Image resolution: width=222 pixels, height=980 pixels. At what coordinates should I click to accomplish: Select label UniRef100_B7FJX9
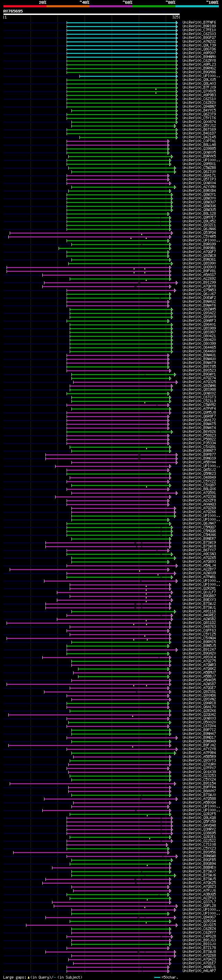(x=199, y=88)
